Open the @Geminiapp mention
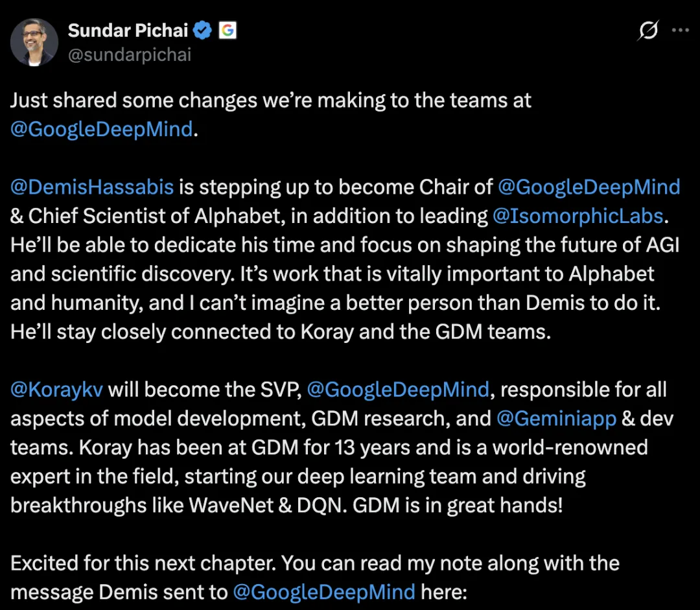Viewport: 700px width, 610px height. pos(556,419)
